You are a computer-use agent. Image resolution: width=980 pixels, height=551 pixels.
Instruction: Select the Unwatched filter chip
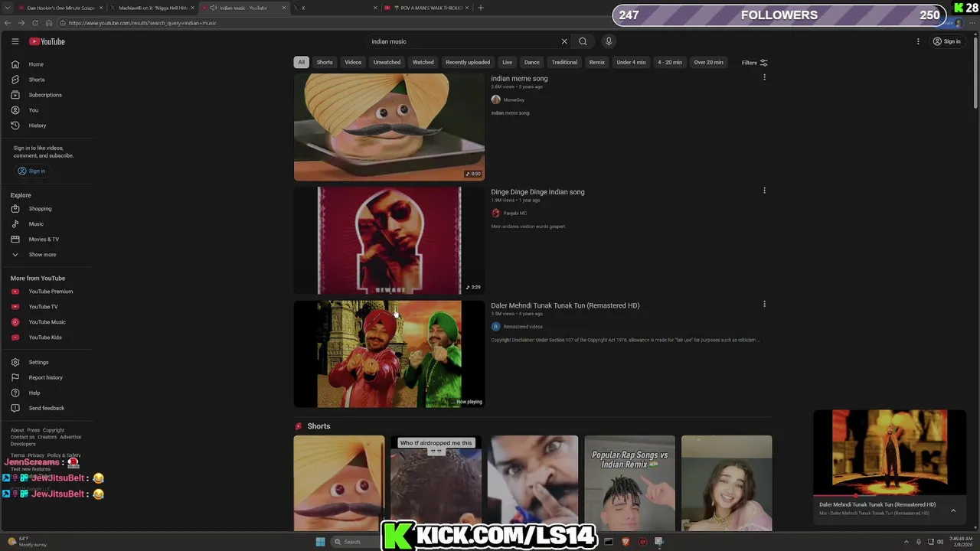pyautogui.click(x=387, y=63)
